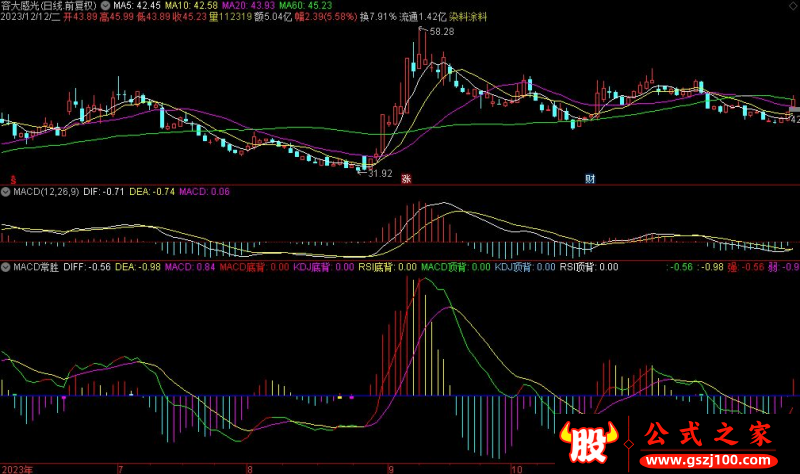The image size is (800, 474).
Task: Click the MACD: 0.84 value
Action: pyautogui.click(x=190, y=267)
